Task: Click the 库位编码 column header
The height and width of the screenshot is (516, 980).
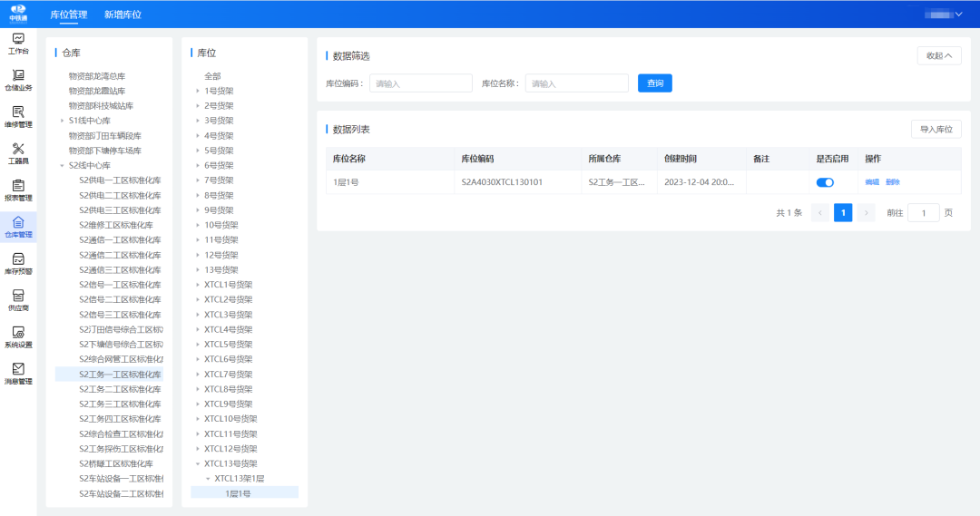Action: [477, 160]
